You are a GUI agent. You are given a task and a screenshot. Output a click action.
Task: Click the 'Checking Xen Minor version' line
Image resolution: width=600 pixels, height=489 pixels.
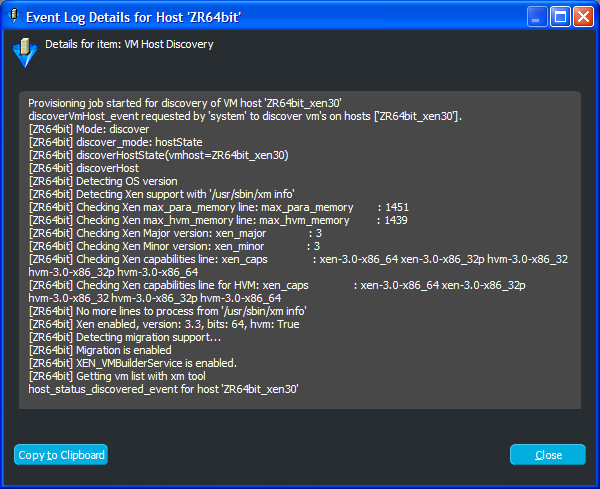174,246
